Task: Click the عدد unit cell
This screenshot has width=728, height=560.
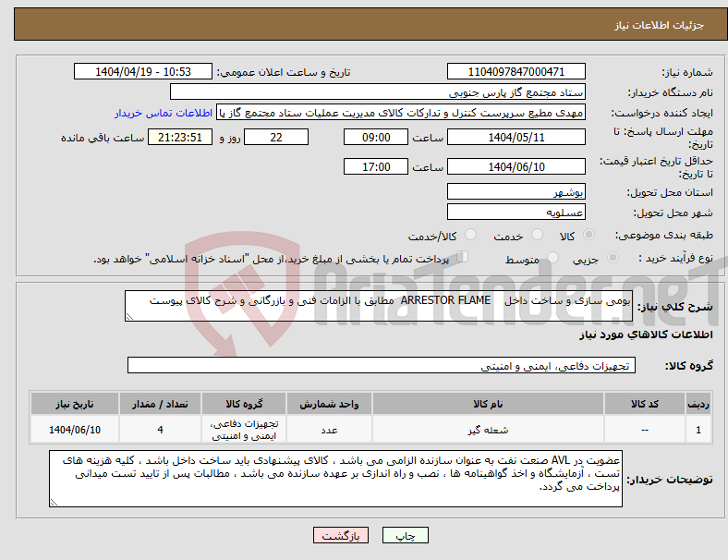Action: 329,430
